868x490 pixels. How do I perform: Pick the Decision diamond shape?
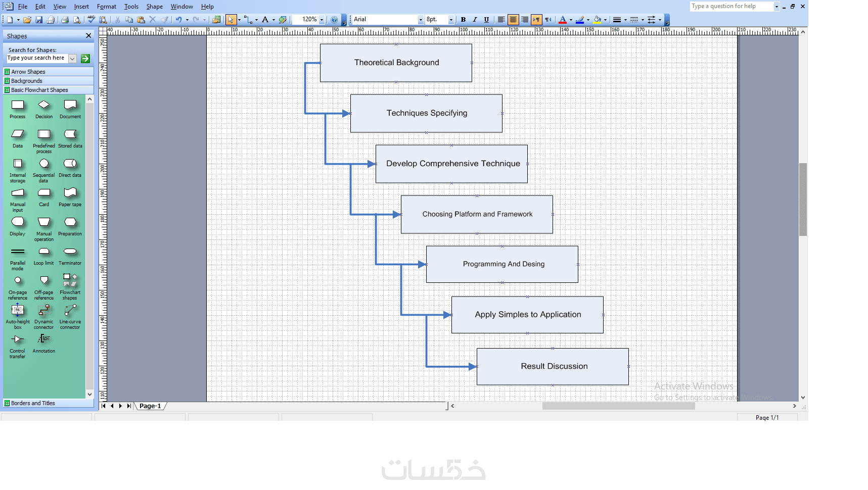tap(44, 105)
